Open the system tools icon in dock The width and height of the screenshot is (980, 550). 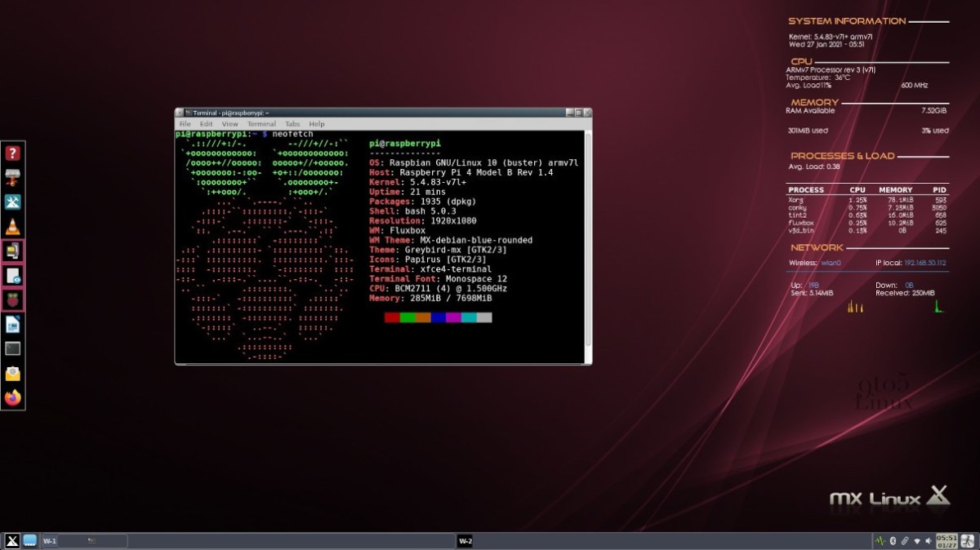click(x=14, y=201)
